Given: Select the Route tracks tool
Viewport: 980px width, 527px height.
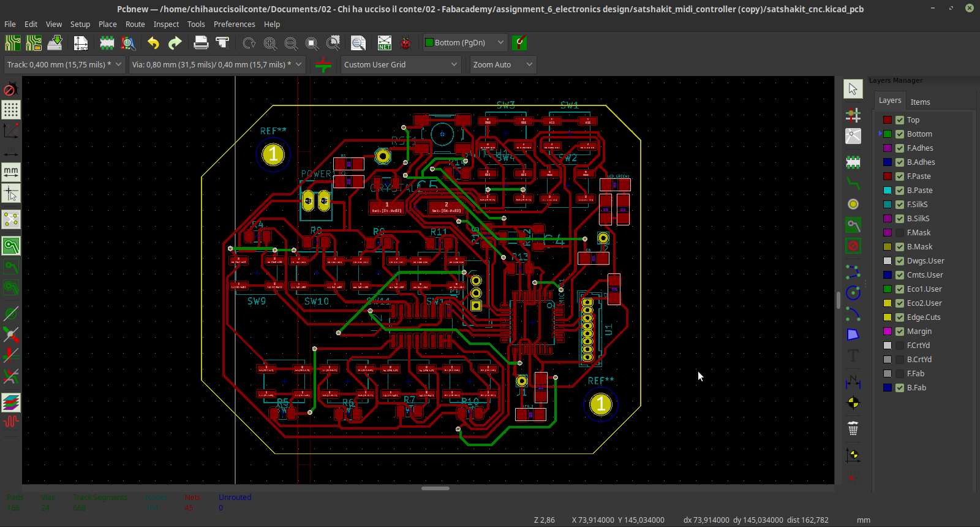Looking at the screenshot, I should [x=853, y=183].
